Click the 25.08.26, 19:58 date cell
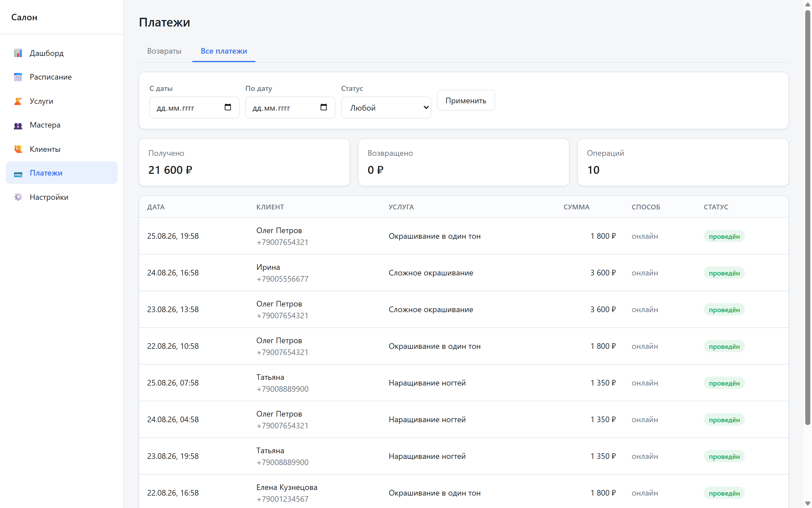This screenshot has width=812, height=508. coord(173,236)
